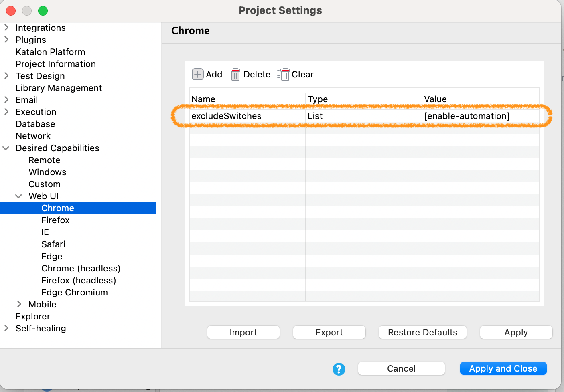Click Apply and Close
The width and height of the screenshot is (564, 392).
tap(503, 368)
